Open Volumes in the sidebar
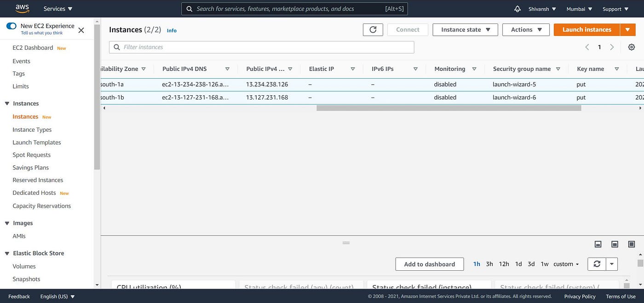644x303 pixels. click(24, 267)
